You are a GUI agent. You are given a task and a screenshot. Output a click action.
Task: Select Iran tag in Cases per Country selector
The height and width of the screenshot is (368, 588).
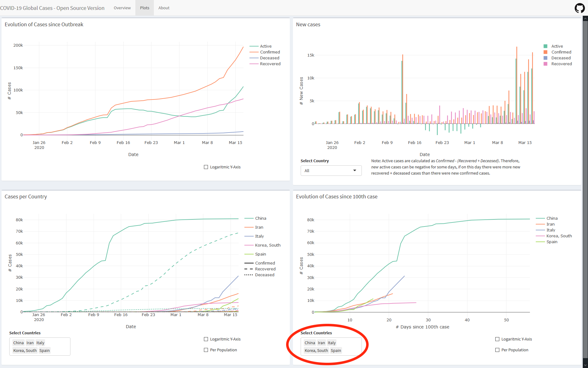[30, 343]
